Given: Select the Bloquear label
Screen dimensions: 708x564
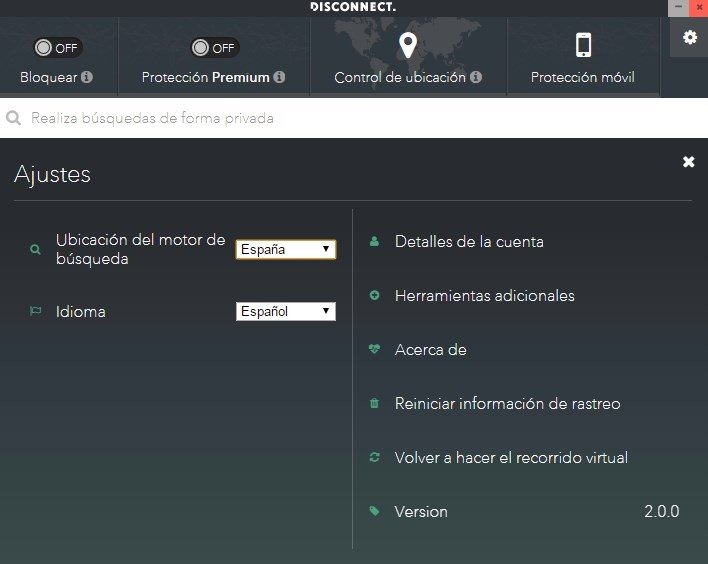Looking at the screenshot, I should pyautogui.click(x=48, y=77).
